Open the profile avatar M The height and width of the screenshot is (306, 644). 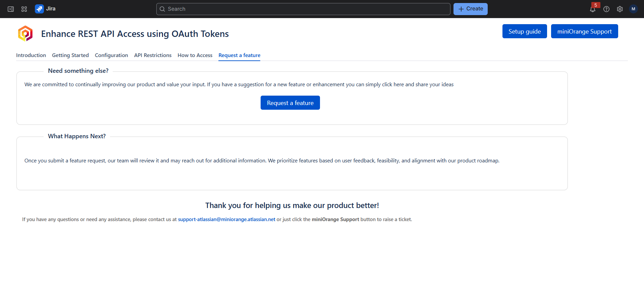633,9
